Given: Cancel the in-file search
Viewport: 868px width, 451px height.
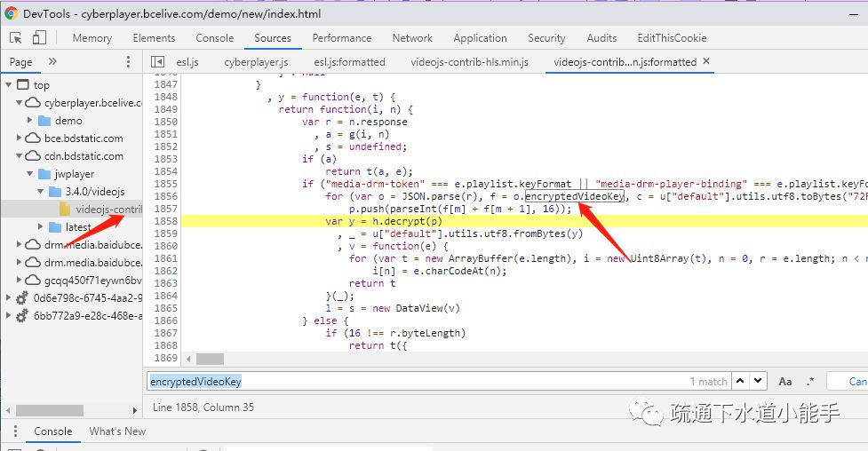Looking at the screenshot, I should [848, 381].
